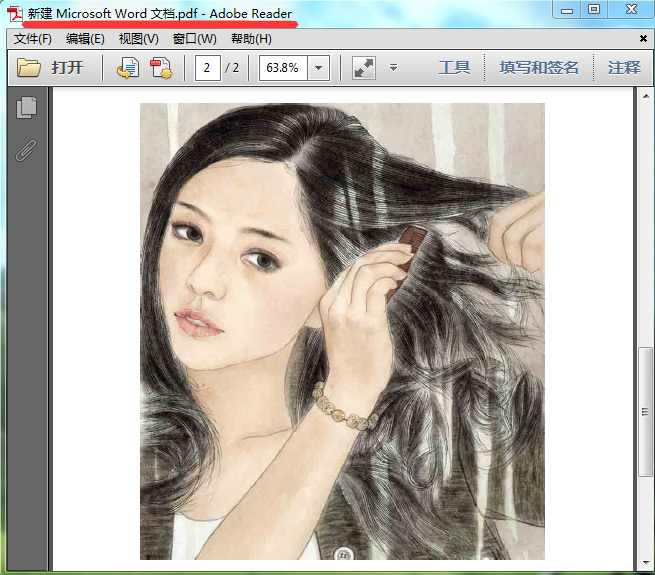Click the create PDF icon
Image resolution: width=655 pixels, height=575 pixels.
point(161,68)
